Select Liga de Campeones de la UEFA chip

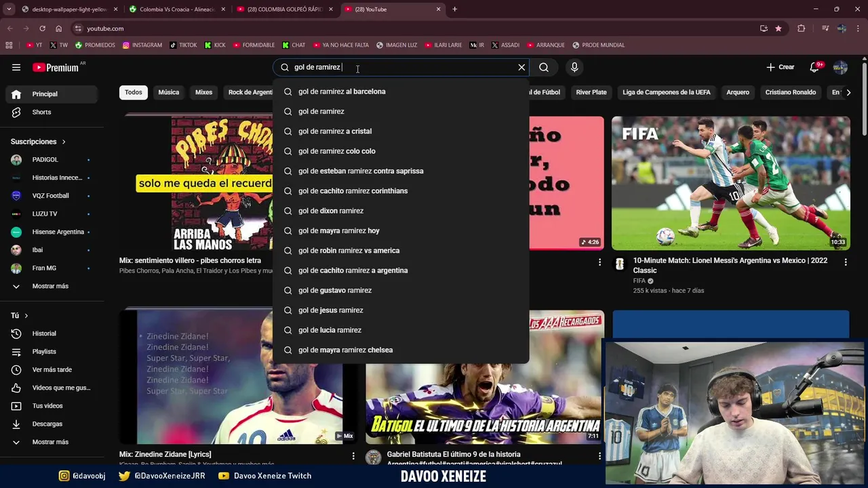[667, 92]
